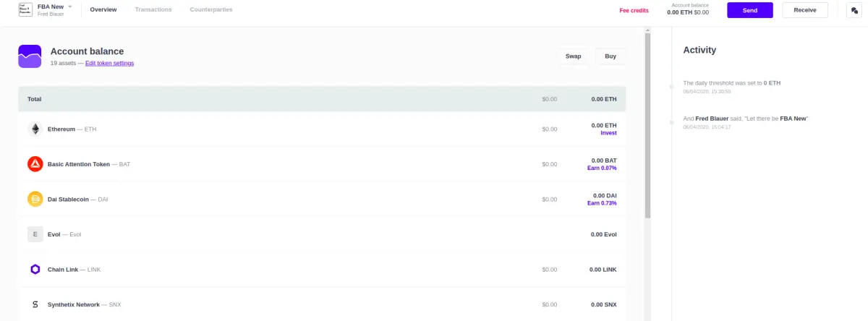The height and width of the screenshot is (321, 868).
Task: Select the Evol — Evol row name
Action: (64, 234)
